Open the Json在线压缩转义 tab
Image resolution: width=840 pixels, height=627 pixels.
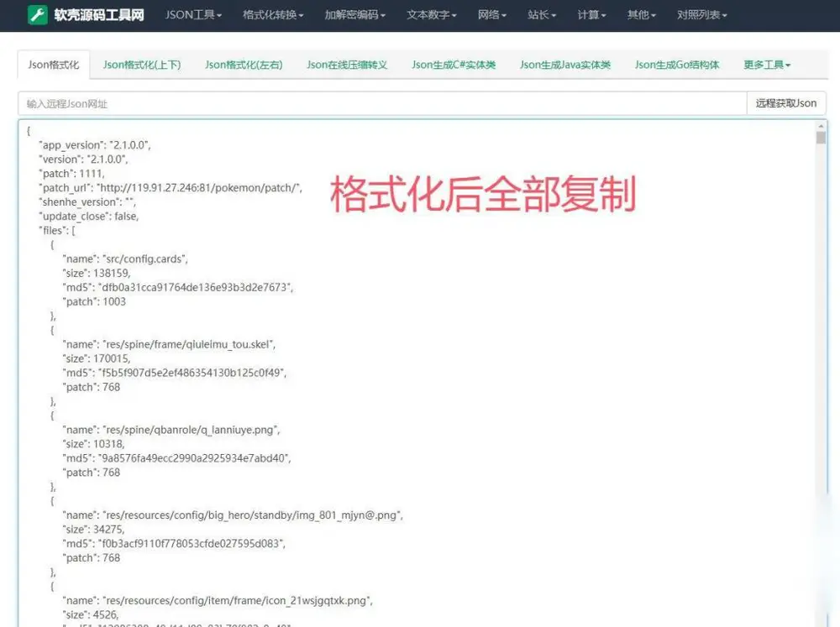coord(347,65)
